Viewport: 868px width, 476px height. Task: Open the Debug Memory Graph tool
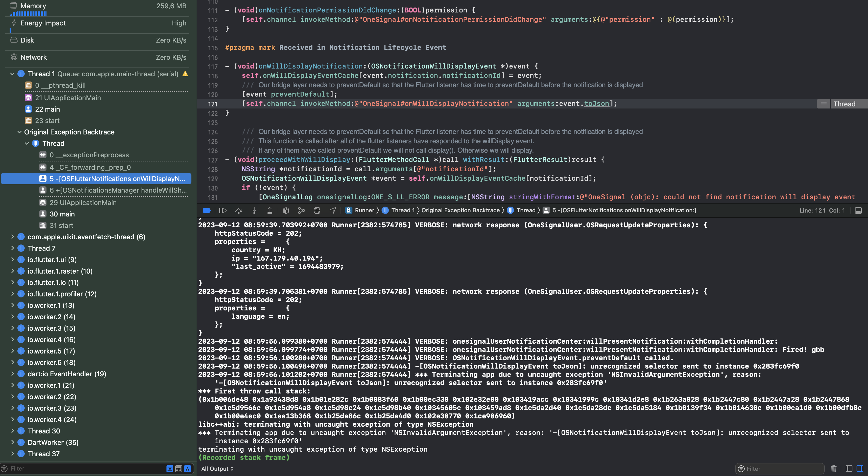(301, 210)
